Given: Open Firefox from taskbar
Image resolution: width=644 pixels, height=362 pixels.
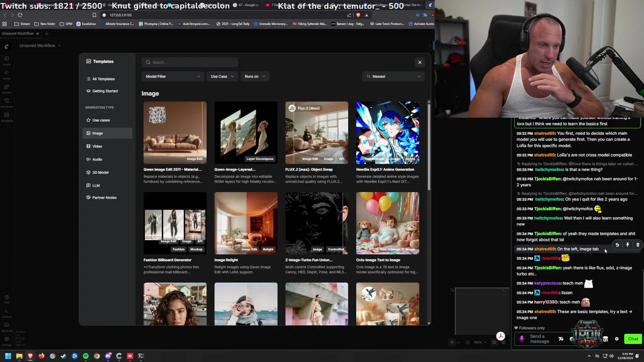Looking at the screenshot, I should (x=41, y=356).
